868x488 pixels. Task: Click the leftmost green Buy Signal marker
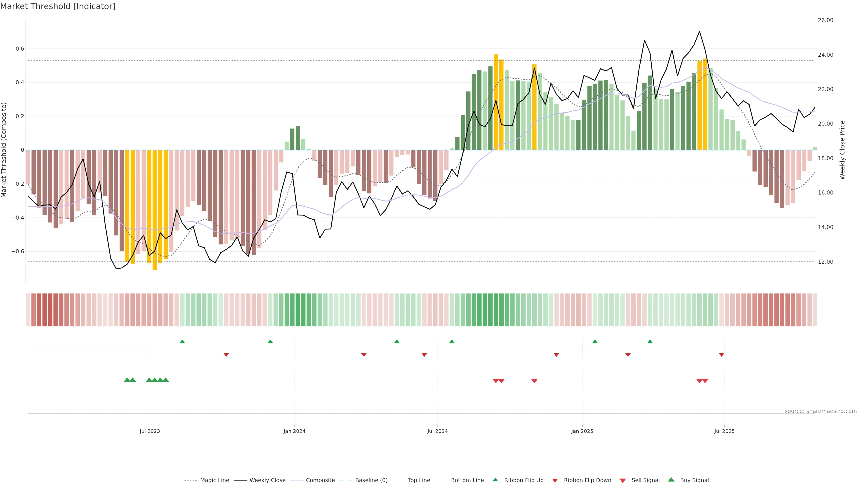tap(127, 380)
